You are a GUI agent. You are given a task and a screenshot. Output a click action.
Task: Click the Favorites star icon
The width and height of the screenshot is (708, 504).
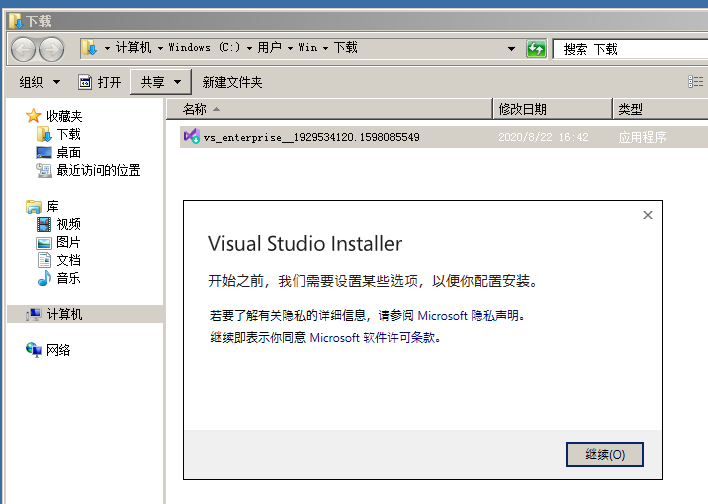[33, 116]
